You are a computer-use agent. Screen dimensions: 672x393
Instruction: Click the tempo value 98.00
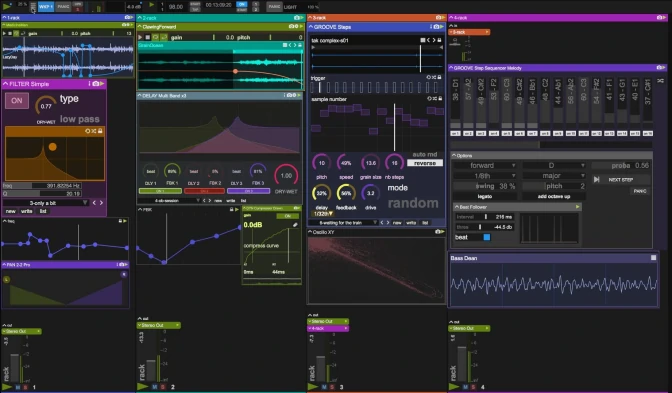pyautogui.click(x=176, y=7)
